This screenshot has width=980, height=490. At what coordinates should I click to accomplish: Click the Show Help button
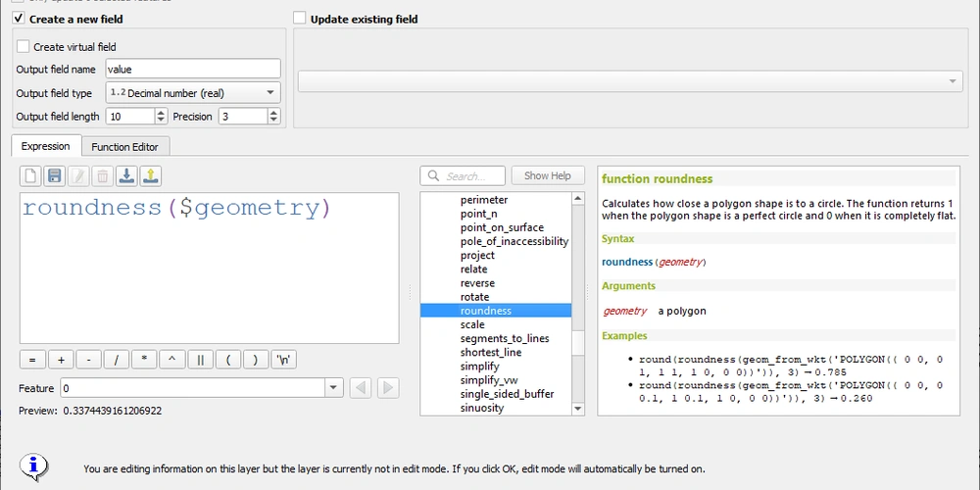point(548,175)
